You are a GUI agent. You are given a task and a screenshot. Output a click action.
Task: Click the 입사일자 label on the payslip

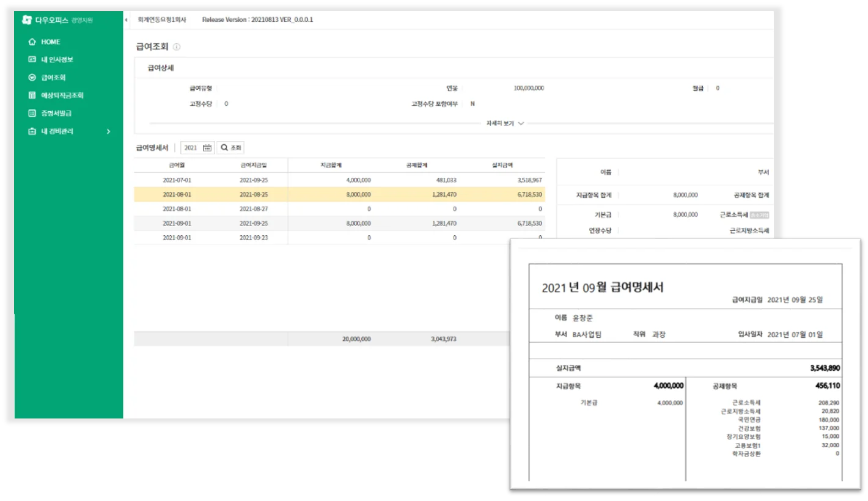tap(749, 335)
